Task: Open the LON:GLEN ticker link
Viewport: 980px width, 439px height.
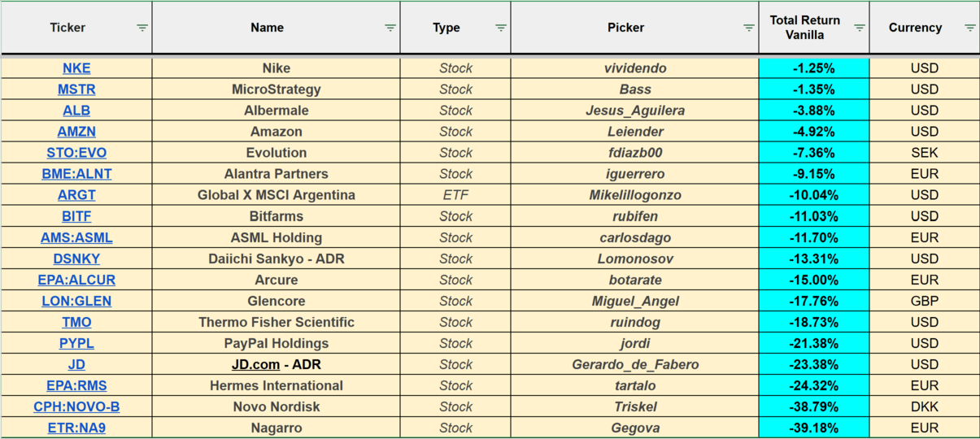Action: [x=76, y=301]
